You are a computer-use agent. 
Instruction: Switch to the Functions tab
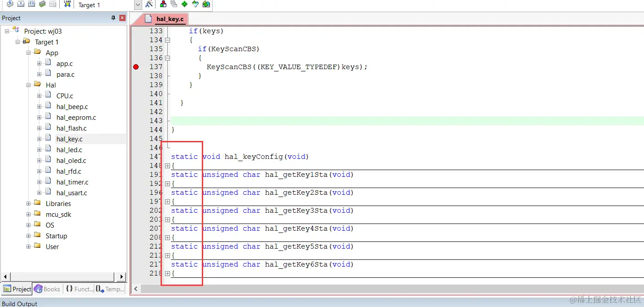tap(79, 289)
